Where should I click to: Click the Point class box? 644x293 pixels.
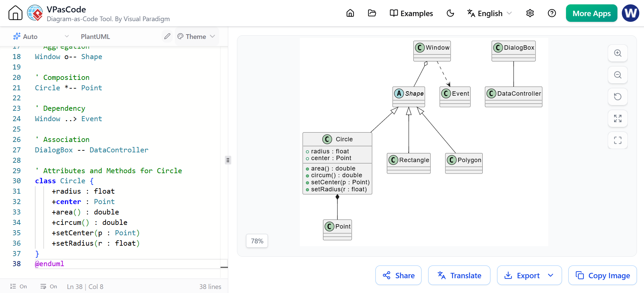click(x=337, y=230)
